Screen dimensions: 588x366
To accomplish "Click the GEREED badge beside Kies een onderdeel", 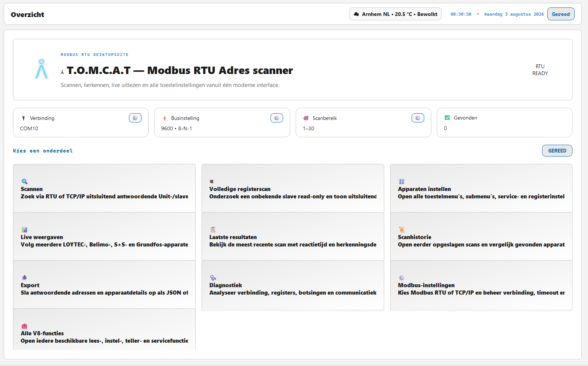I will [x=557, y=151].
